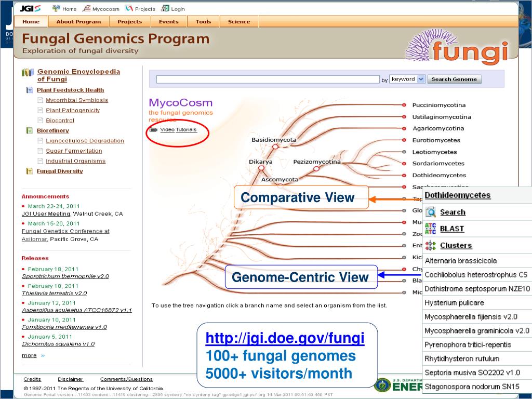Click the Pucciniomycotina branch endpoint dot
This screenshot has height=399, width=532.
[404, 105]
